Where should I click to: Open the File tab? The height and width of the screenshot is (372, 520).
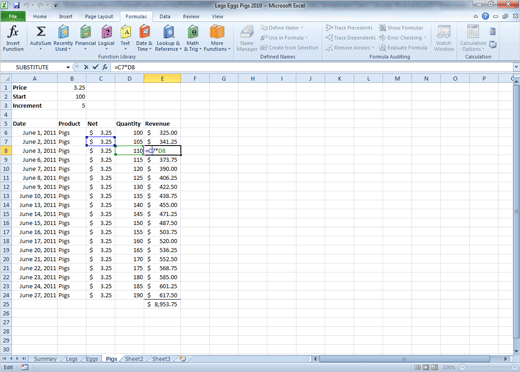13,16
